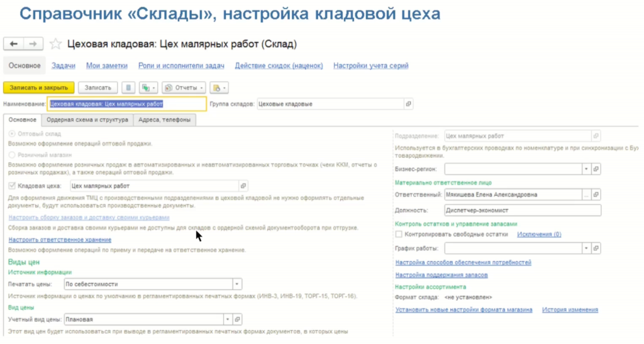Open the Задачи navigation link
The image size is (644, 344).
64,65
